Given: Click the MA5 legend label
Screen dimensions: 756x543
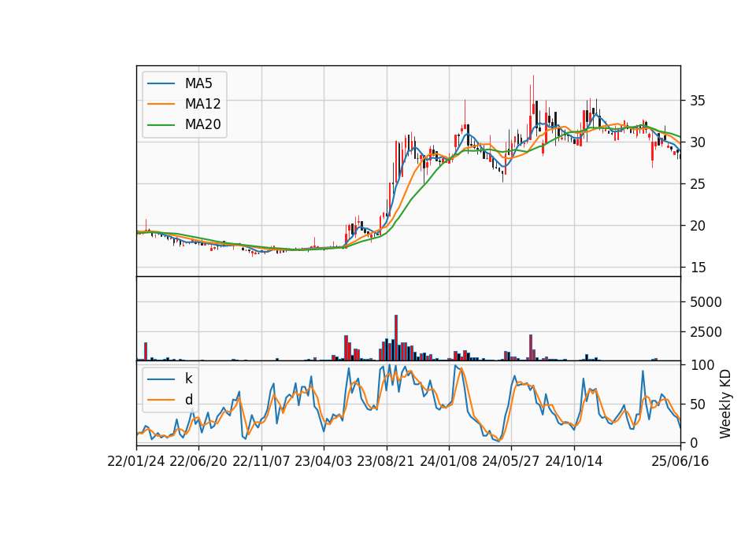Looking at the screenshot, I should click(x=198, y=83).
